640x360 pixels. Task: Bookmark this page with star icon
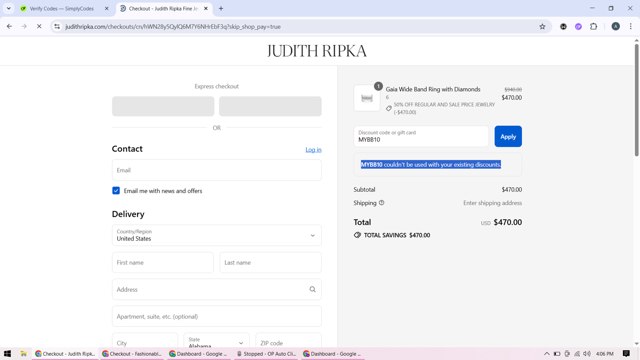point(542,27)
